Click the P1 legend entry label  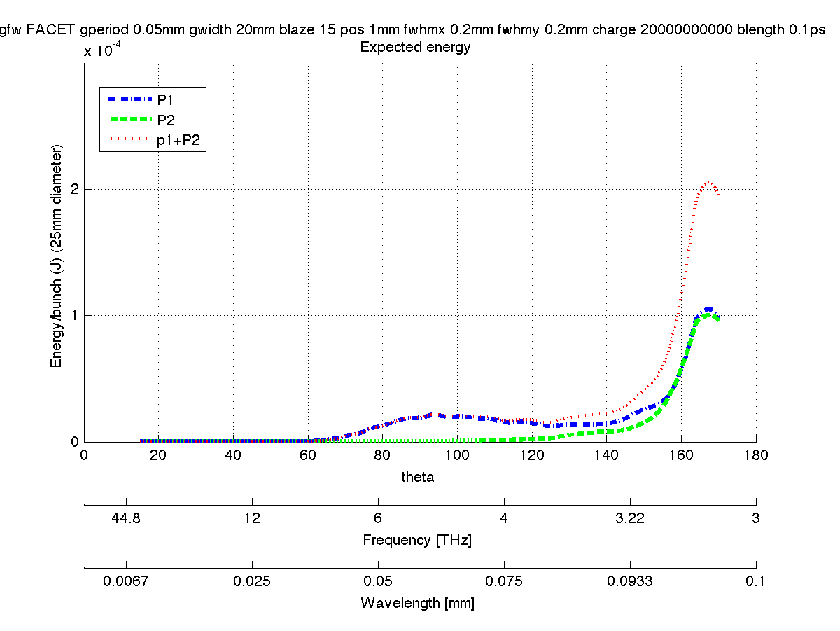164,99
